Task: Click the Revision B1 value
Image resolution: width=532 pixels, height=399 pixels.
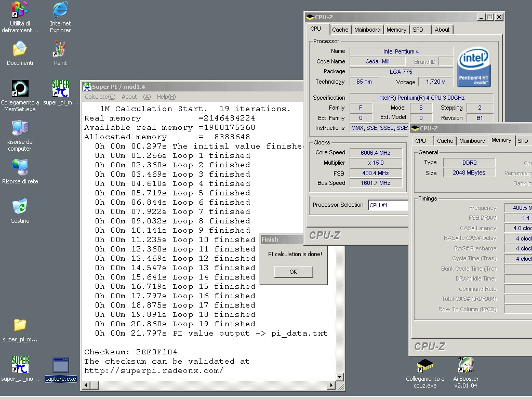Action: click(480, 118)
